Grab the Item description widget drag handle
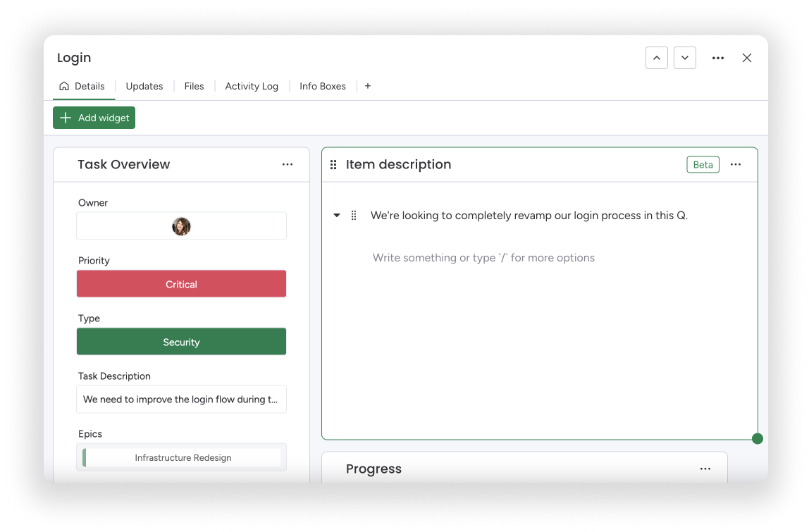This screenshot has width=809, height=532. (333, 164)
